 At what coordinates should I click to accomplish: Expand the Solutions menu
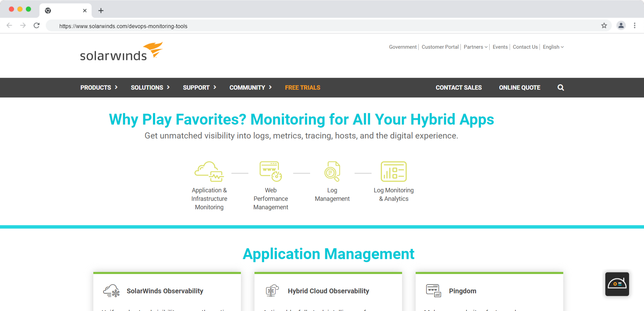(150, 88)
